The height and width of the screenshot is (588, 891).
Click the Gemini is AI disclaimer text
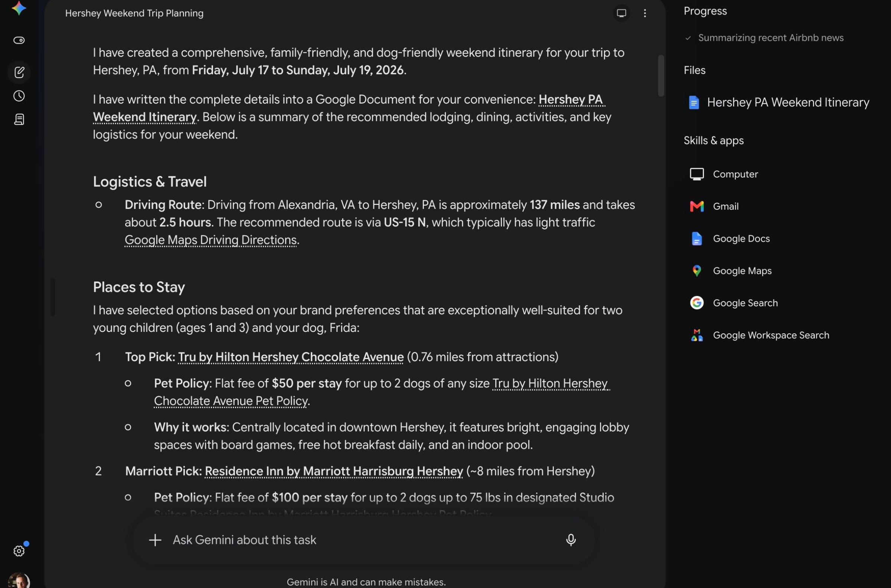coord(366,582)
